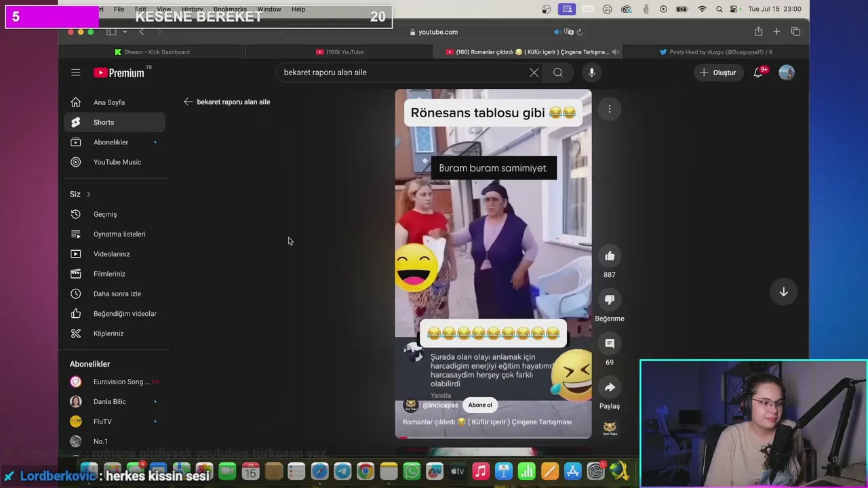Open Beğendiğim videolar list
The width and height of the screenshot is (868, 488).
[115, 314]
